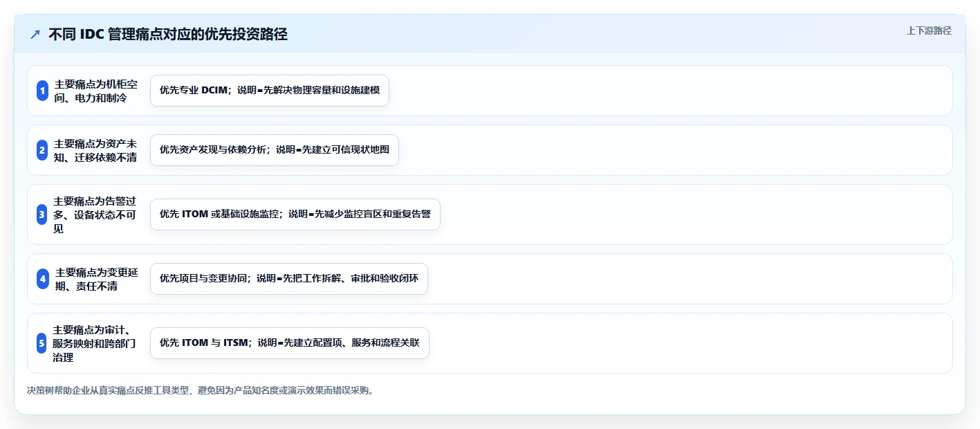Click the text 主要痛点为资产未知、迁移依赖不清
The height and width of the screenshot is (429, 980).
[95, 150]
